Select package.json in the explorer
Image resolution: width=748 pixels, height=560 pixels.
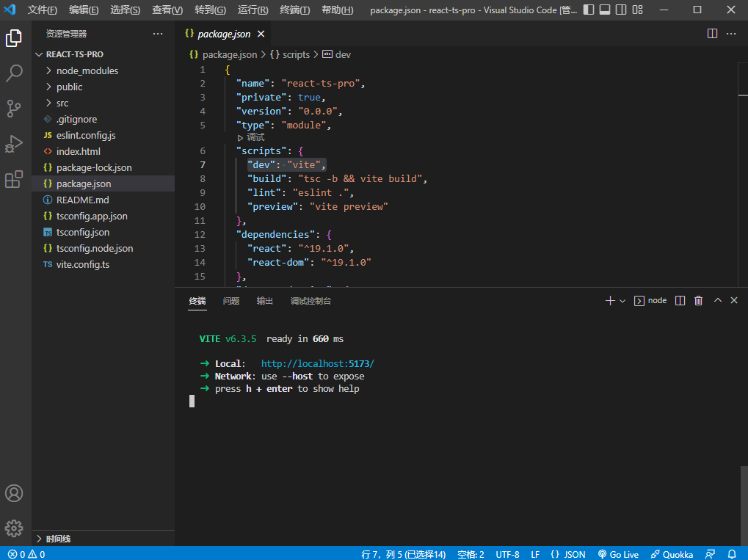click(x=103, y=183)
